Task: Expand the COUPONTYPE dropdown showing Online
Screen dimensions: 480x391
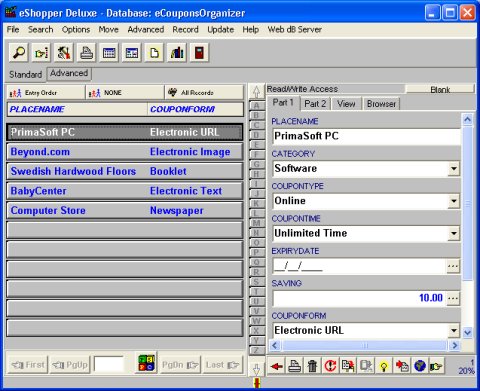Action: pos(454,201)
